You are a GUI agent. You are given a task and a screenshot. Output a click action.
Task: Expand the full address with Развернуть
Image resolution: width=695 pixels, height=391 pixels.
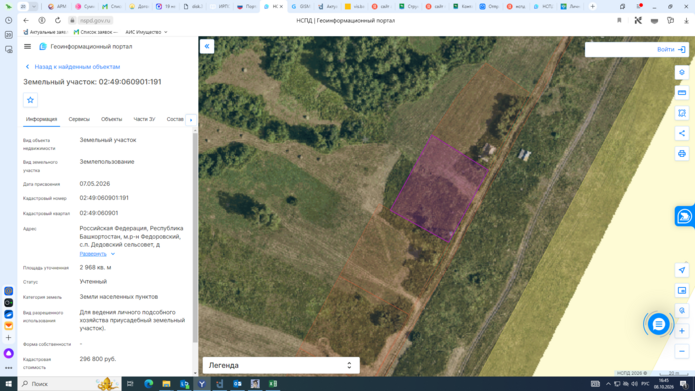coord(97,254)
